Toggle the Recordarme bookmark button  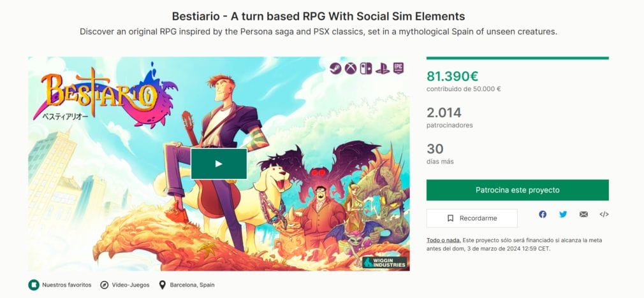(x=472, y=218)
